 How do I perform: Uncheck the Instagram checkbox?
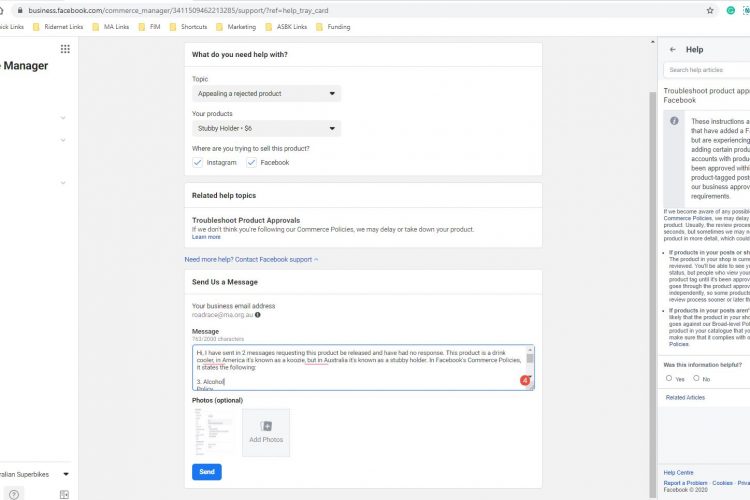(x=197, y=162)
